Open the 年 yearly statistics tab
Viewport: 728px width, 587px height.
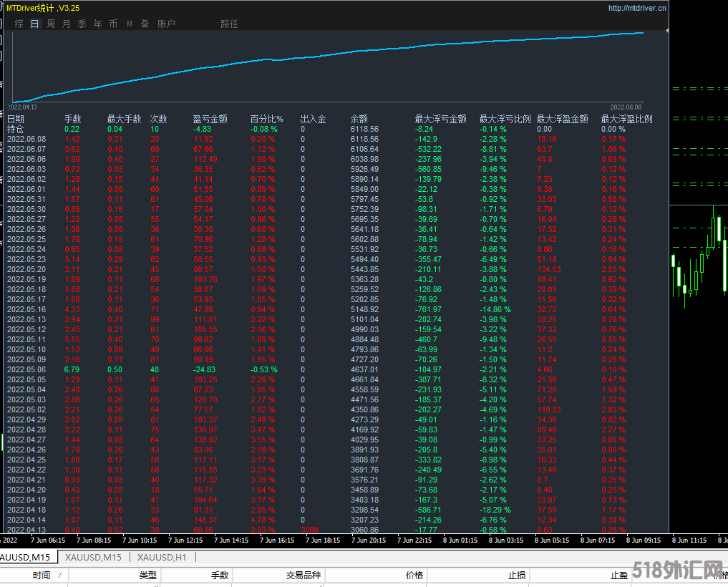pos(98,24)
